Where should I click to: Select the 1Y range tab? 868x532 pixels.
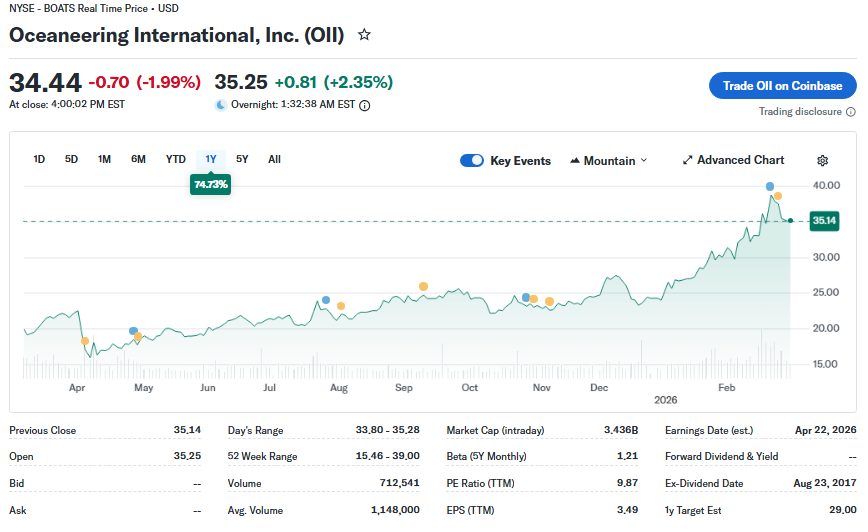[211, 159]
